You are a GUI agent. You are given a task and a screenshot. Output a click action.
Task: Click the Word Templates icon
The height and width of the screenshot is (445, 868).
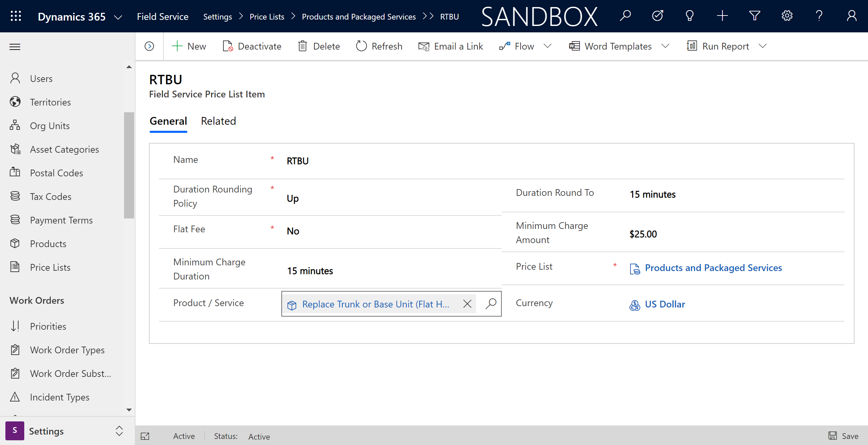[x=574, y=46]
